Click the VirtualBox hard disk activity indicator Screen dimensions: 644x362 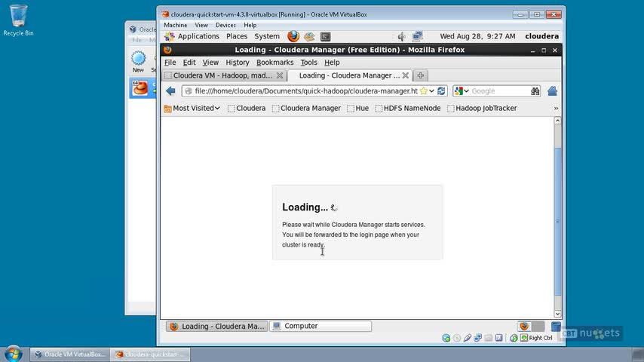point(446,338)
